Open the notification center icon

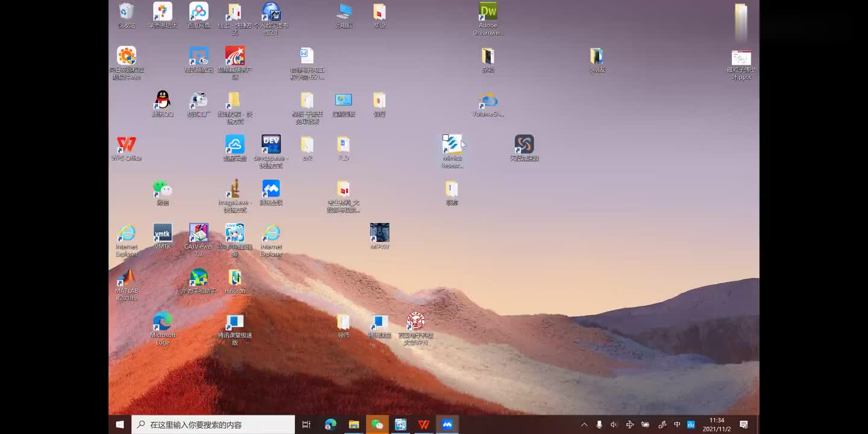[x=744, y=424]
